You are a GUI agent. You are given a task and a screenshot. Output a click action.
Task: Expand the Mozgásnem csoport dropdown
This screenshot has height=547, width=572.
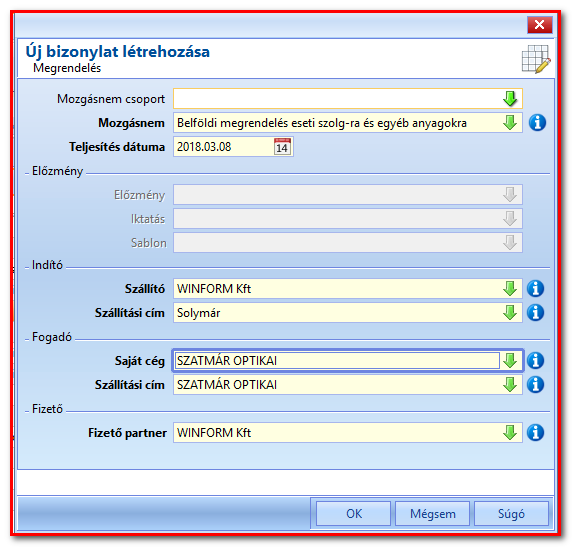510,99
